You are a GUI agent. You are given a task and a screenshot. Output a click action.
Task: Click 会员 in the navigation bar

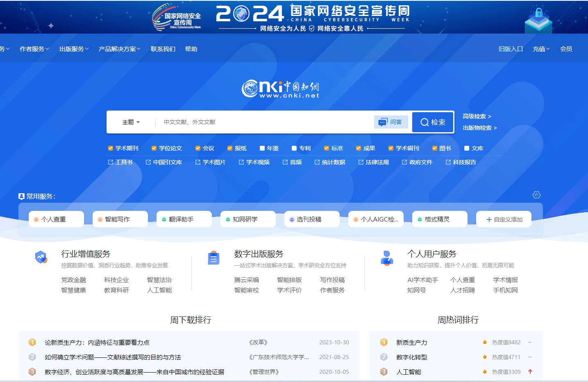566,49
